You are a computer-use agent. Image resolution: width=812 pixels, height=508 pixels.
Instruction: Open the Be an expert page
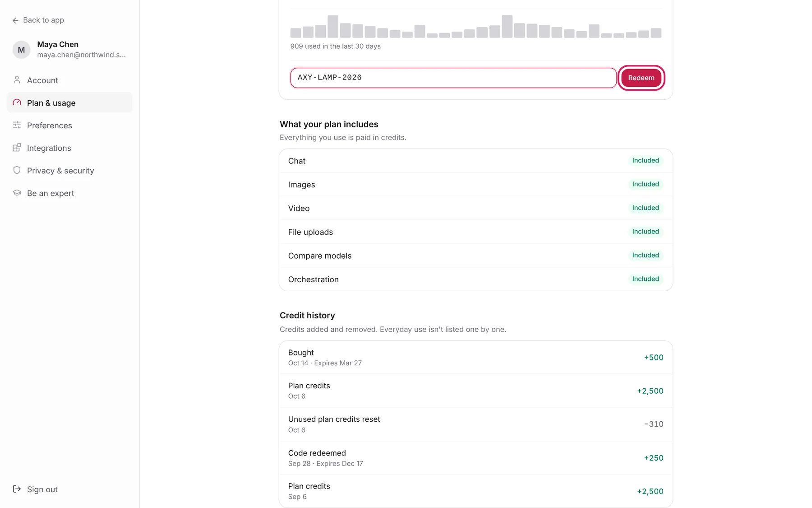coord(69,193)
